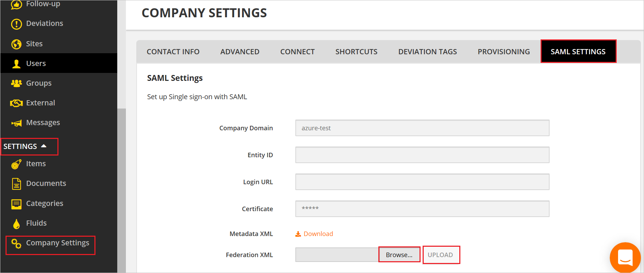Click into the Entity ID field

[422, 155]
